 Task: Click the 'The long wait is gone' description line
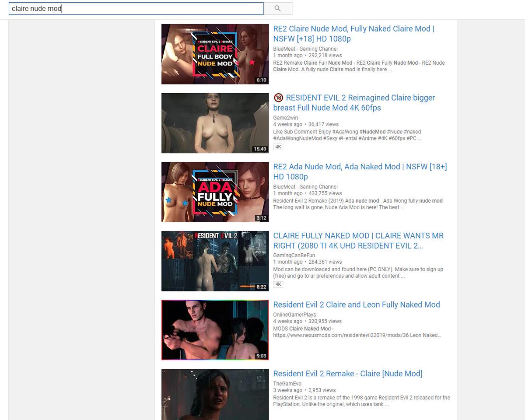point(339,207)
